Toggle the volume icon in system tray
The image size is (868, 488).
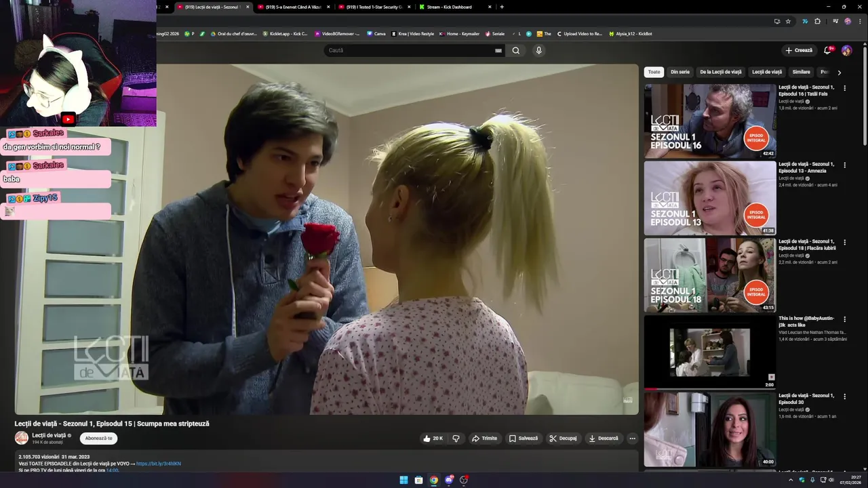click(831, 480)
